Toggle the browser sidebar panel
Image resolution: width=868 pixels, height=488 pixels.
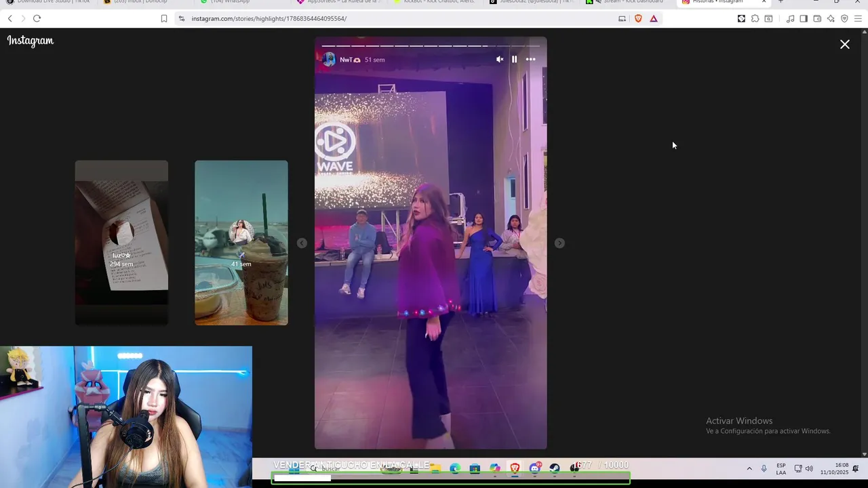804,18
